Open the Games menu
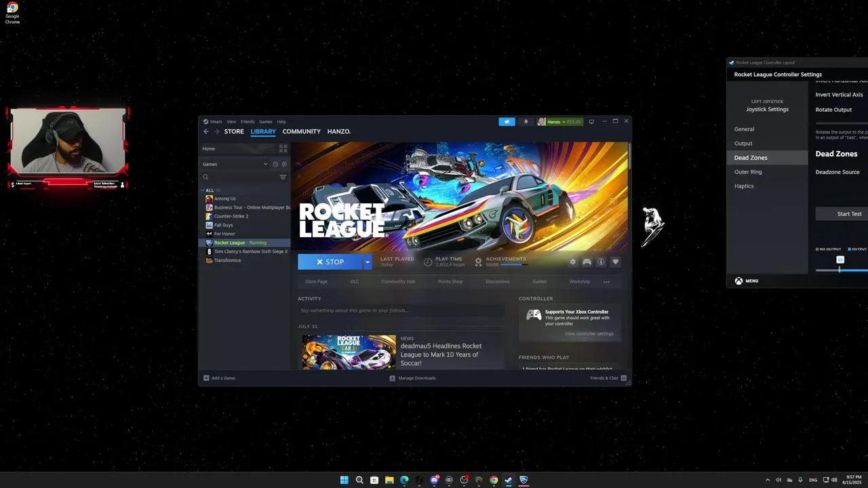Screen dimensions: 868x488 (x=265, y=122)
